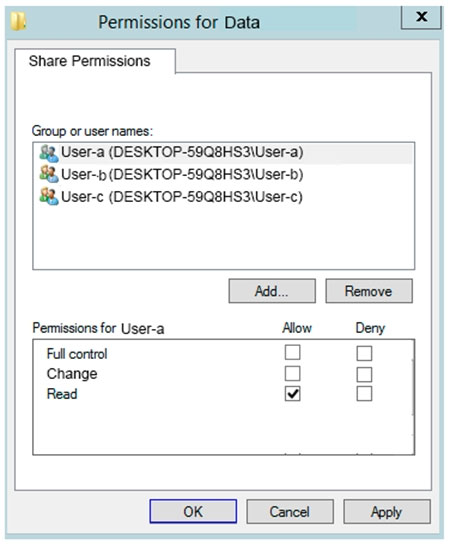
Task: Apply the permission changes
Action: (x=387, y=511)
